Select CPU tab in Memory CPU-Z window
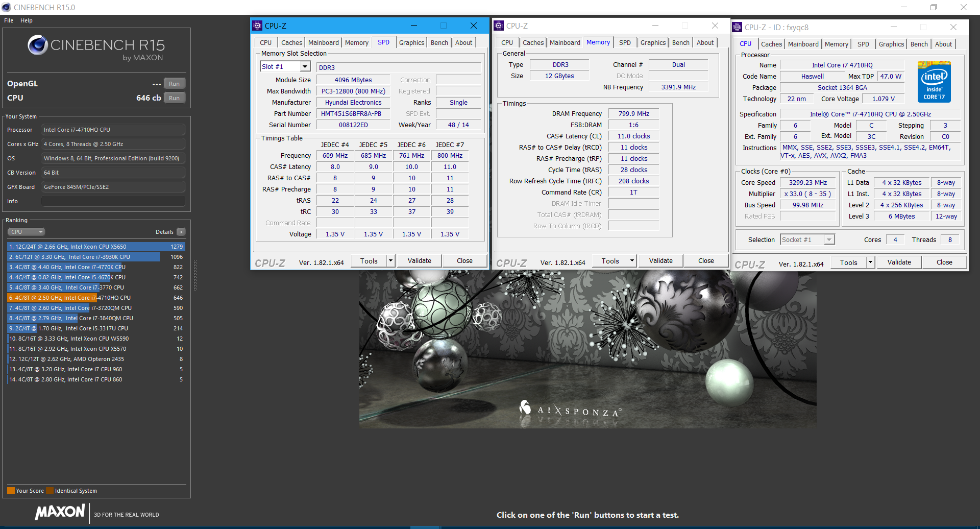Screen dimensions: 980x529 tap(507, 42)
